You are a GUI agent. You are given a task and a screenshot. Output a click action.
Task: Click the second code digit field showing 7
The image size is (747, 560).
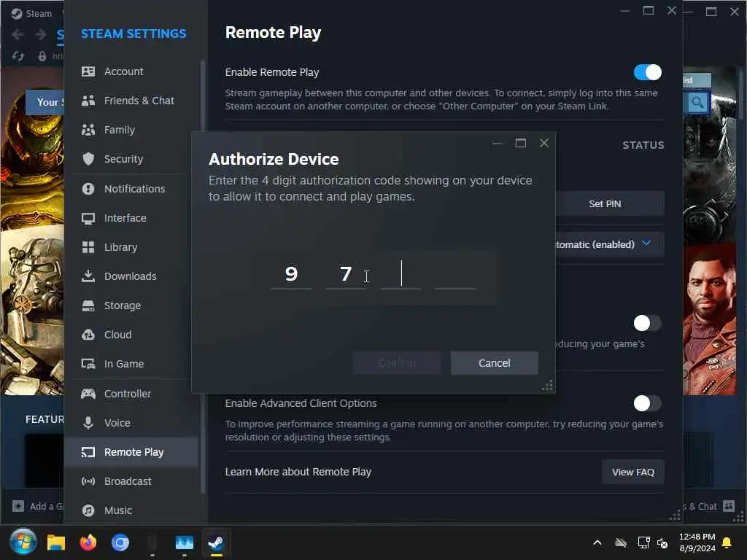(346, 274)
